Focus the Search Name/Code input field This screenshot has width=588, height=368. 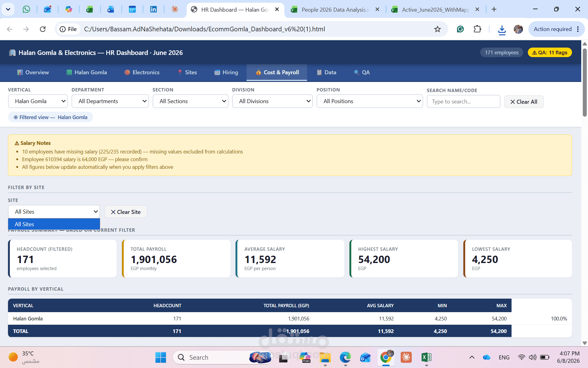click(x=463, y=102)
